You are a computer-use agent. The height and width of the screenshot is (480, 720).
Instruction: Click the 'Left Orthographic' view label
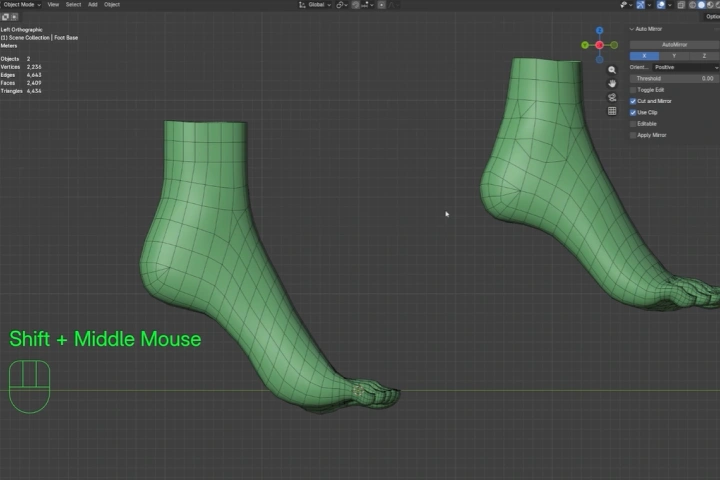(x=22, y=30)
